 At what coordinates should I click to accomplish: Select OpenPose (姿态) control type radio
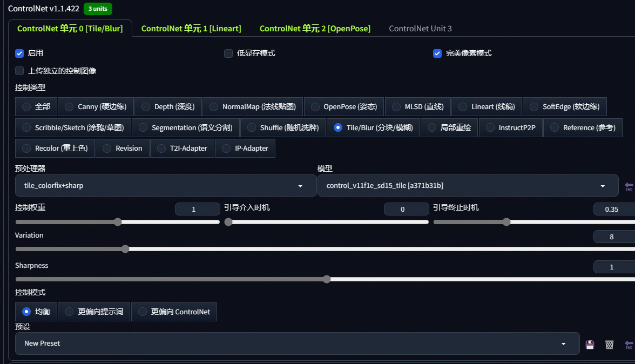pos(344,106)
